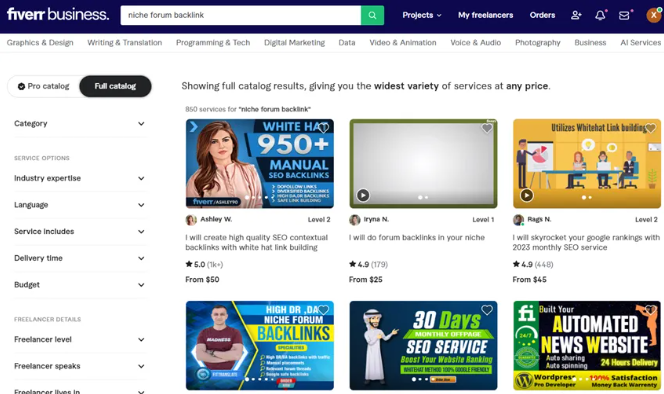Switch to Pro catalog
This screenshot has width=664, height=394.
tap(44, 86)
